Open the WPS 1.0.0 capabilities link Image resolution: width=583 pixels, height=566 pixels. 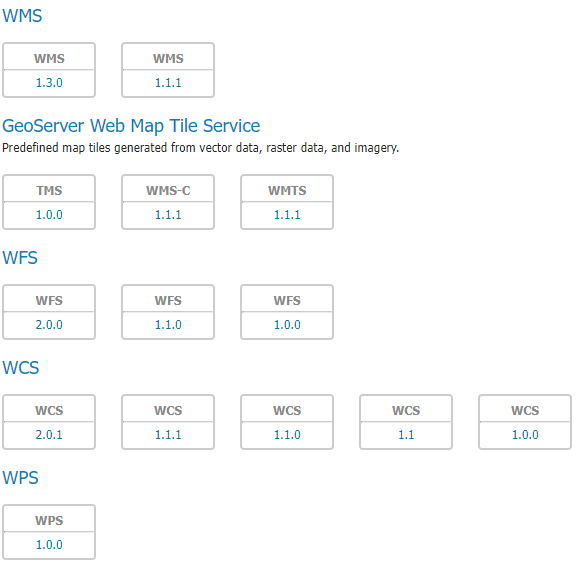pos(49,544)
